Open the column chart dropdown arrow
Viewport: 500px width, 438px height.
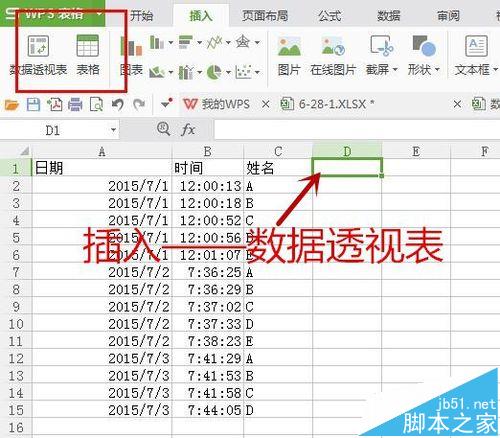(171, 43)
